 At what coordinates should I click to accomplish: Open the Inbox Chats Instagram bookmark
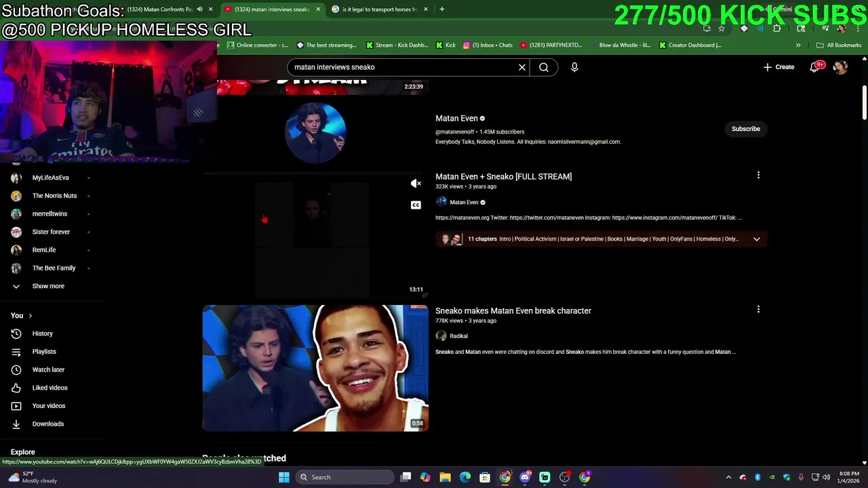click(x=488, y=45)
